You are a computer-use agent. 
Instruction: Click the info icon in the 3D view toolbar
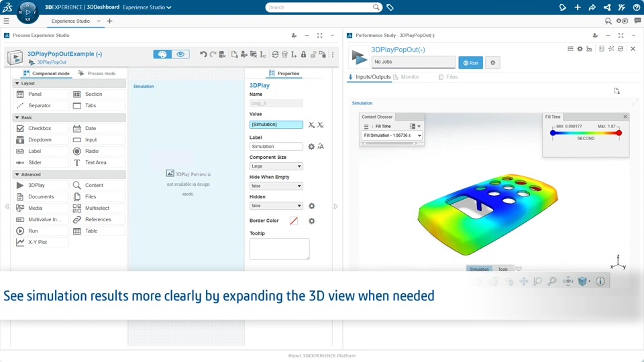(600, 281)
